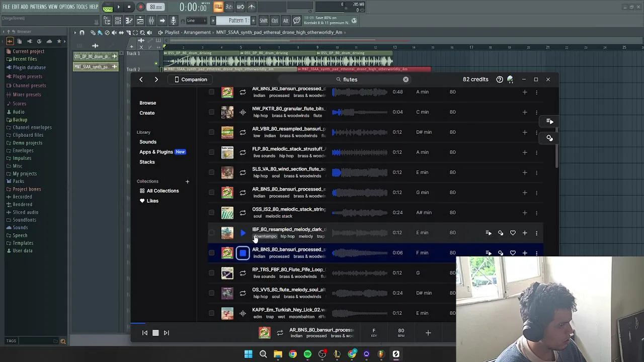This screenshot has height=362, width=644.
Task: Select the magnet snap tool in Playlist toolbar
Action: (x=82, y=33)
